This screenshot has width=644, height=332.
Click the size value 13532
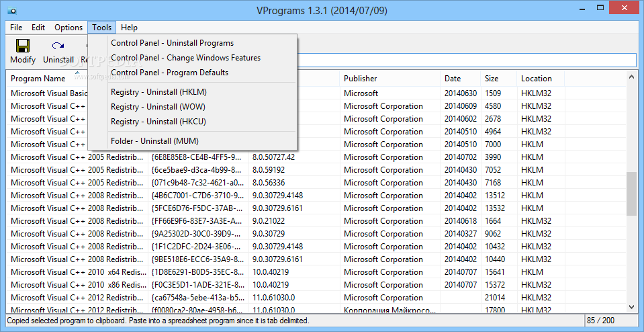495,208
